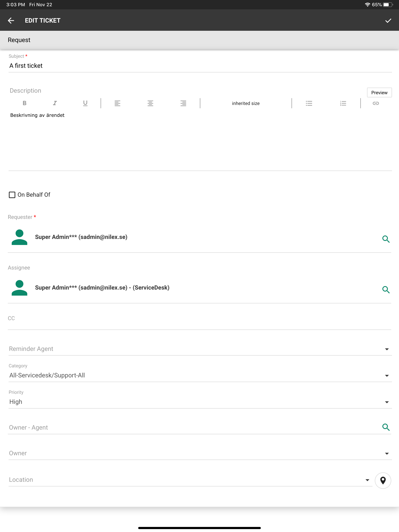Search for a different Assignee
Screen dimensions: 399x532
tap(386, 290)
